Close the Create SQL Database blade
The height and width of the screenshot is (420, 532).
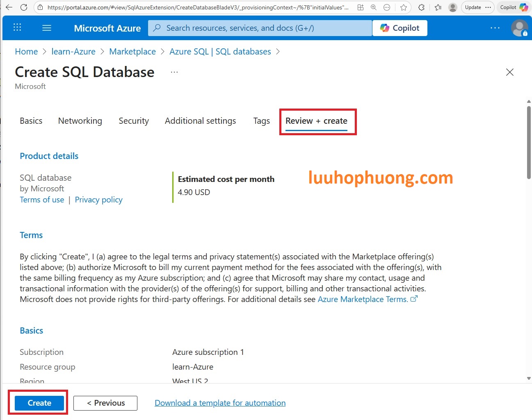[x=510, y=72]
